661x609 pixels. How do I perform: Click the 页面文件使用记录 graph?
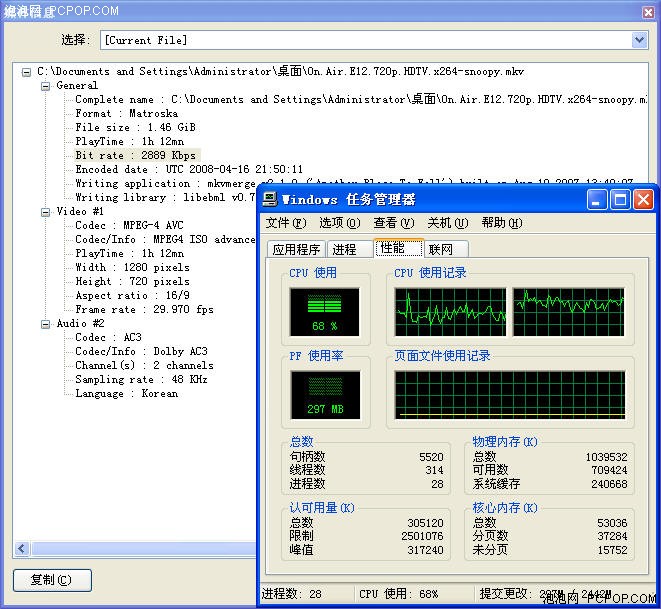coord(510,395)
